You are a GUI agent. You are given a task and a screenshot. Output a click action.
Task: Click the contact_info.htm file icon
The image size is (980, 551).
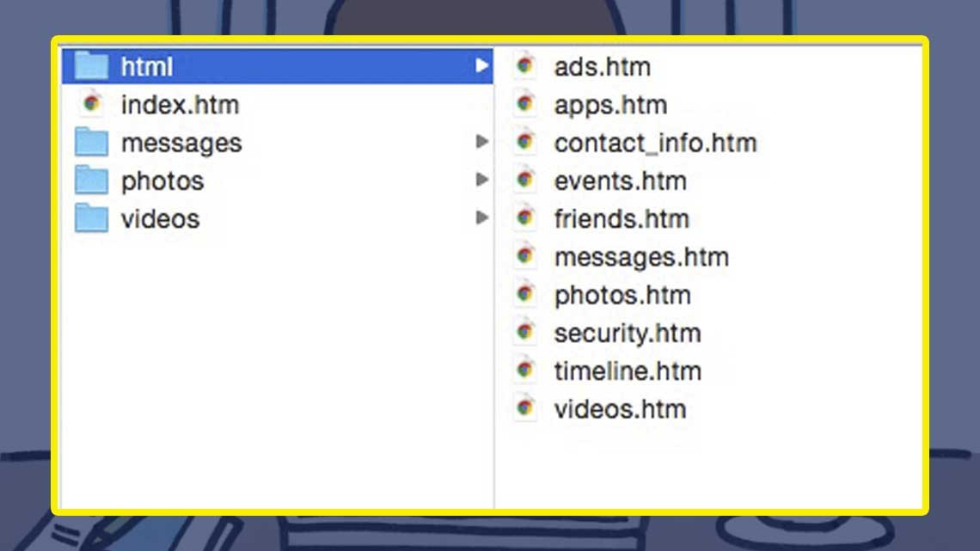pyautogui.click(x=525, y=143)
